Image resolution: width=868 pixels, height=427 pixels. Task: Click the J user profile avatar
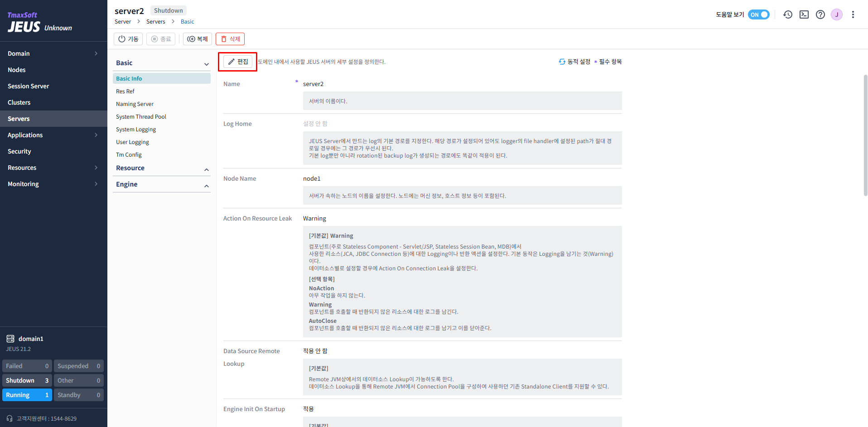point(837,14)
